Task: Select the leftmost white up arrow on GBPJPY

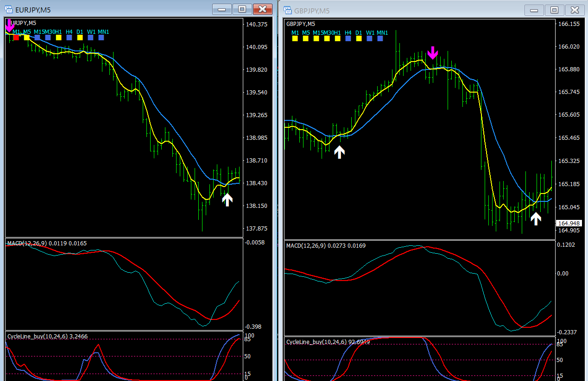Action: [340, 152]
